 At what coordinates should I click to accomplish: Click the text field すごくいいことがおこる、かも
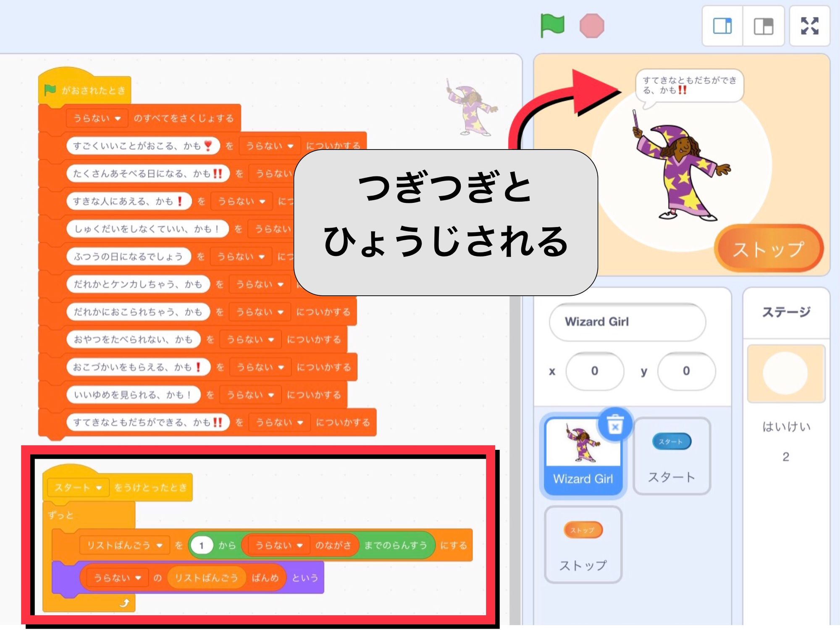tap(143, 146)
